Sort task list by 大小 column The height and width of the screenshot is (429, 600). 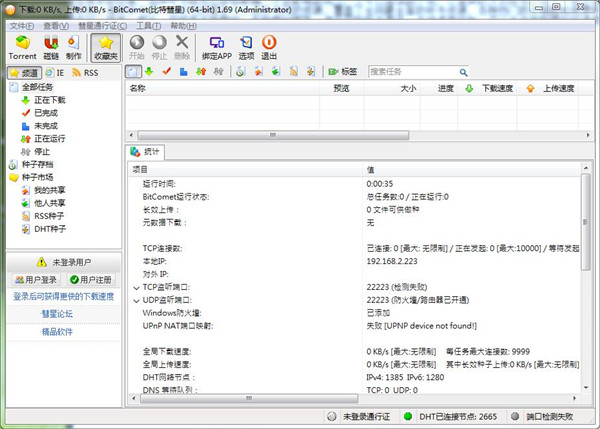tap(392, 88)
